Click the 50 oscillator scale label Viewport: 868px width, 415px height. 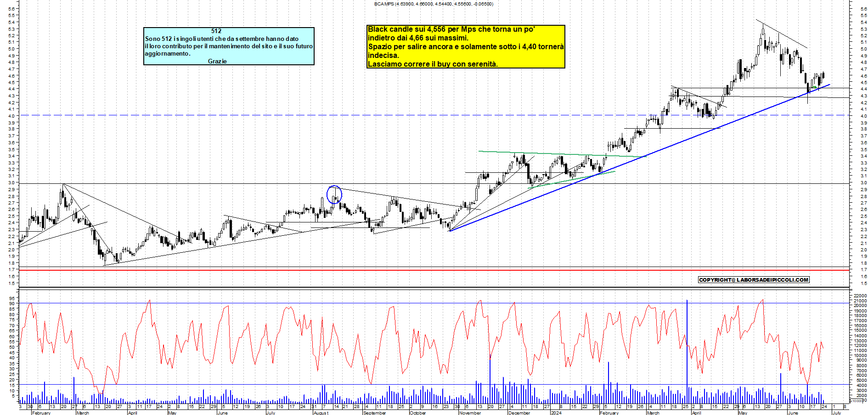coord(12,347)
